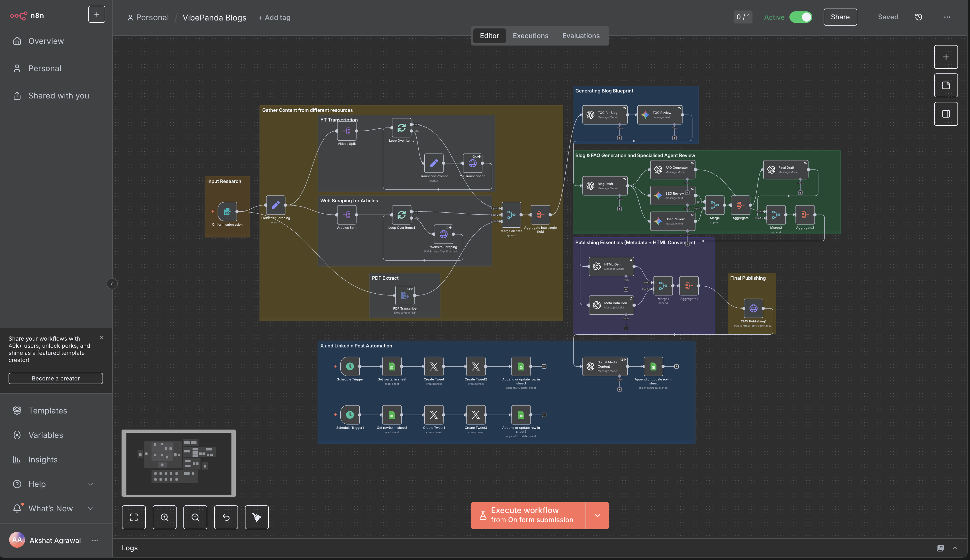
Task: Expand the Help section in the sidebar
Action: tap(91, 484)
